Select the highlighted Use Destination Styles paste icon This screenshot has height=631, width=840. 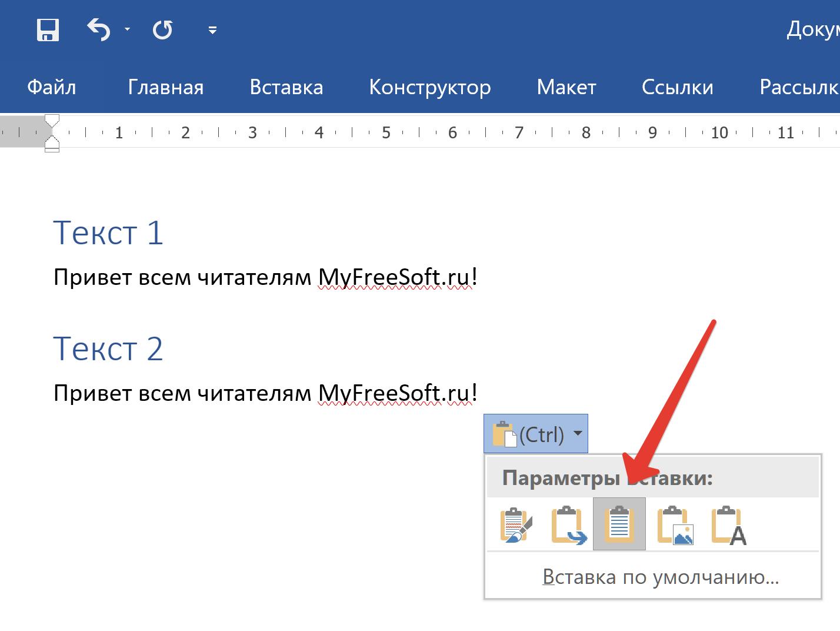pyautogui.click(x=619, y=524)
